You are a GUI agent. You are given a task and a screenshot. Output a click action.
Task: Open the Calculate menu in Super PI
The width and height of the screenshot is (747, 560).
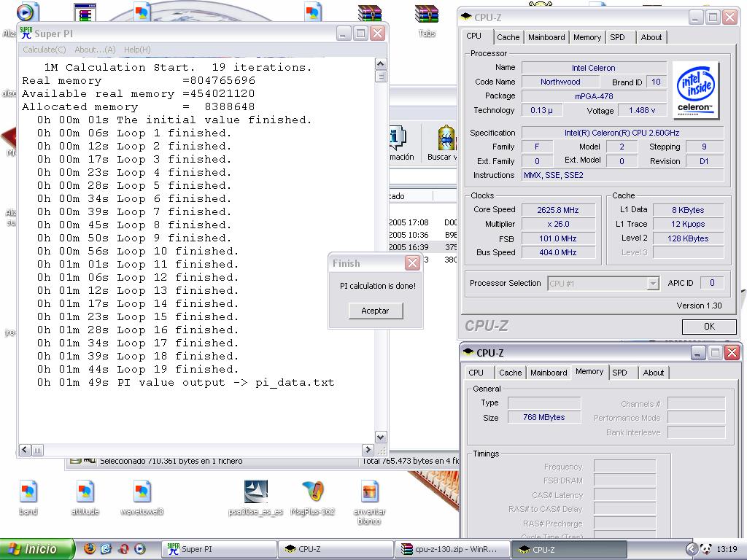pos(44,50)
